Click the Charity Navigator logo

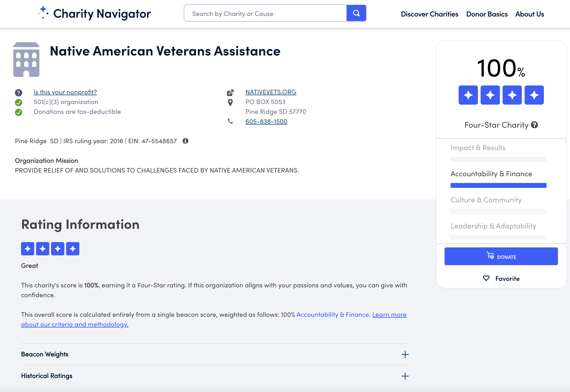(94, 13)
